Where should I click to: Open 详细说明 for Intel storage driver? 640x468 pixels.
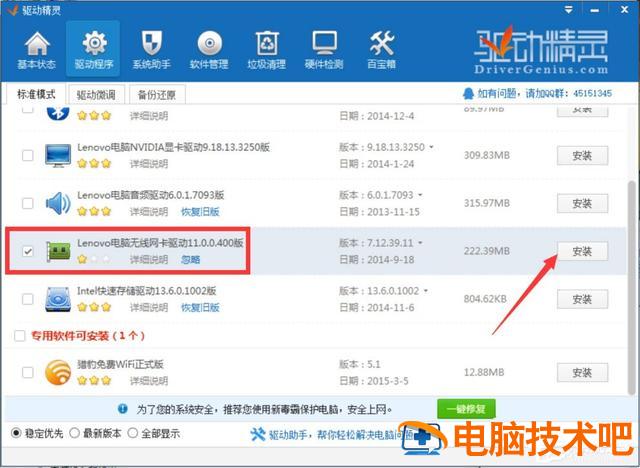149,307
